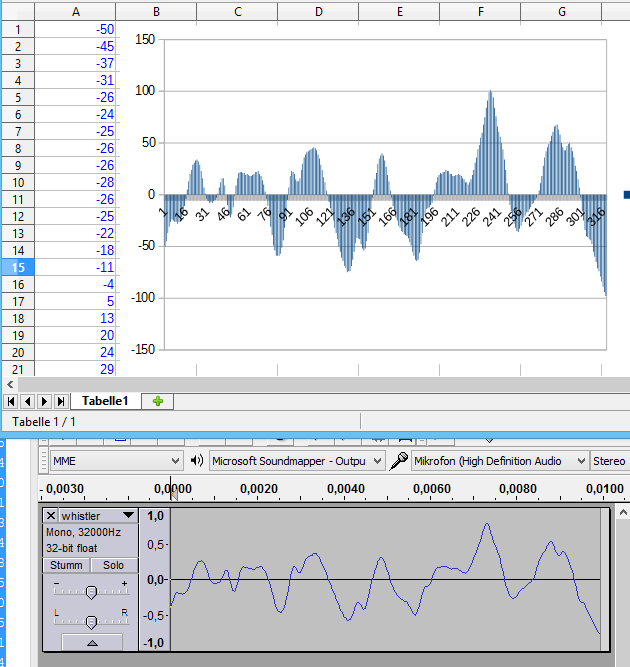
Task: Click chart X axis label 106
Action: coord(304,217)
